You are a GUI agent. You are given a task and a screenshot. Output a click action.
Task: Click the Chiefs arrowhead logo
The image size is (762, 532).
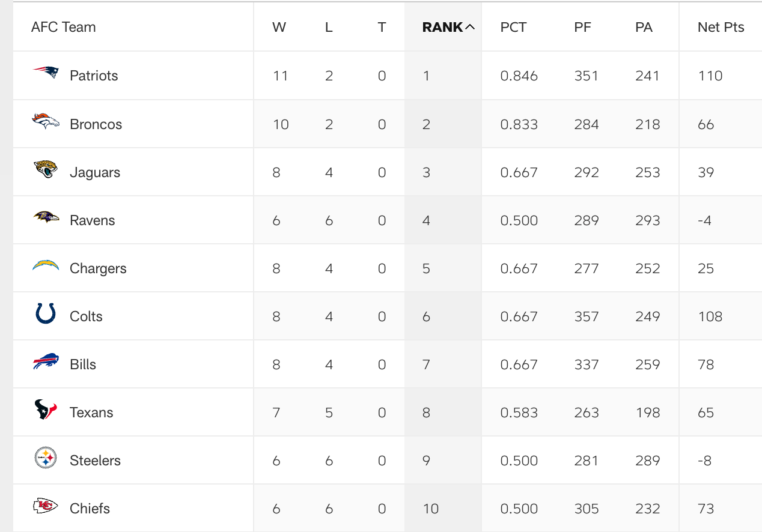(46, 506)
